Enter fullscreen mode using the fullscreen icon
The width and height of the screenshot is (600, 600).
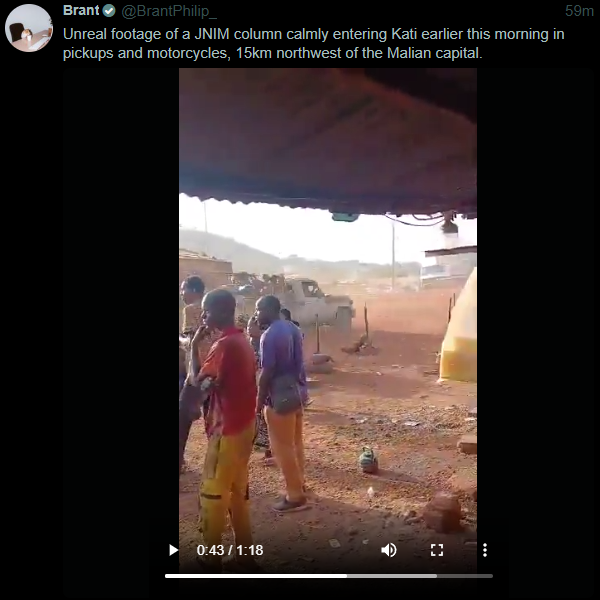pyautogui.click(x=437, y=550)
